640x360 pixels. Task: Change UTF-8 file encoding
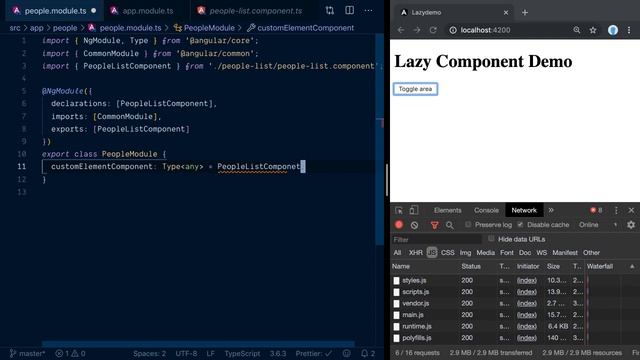point(186,353)
